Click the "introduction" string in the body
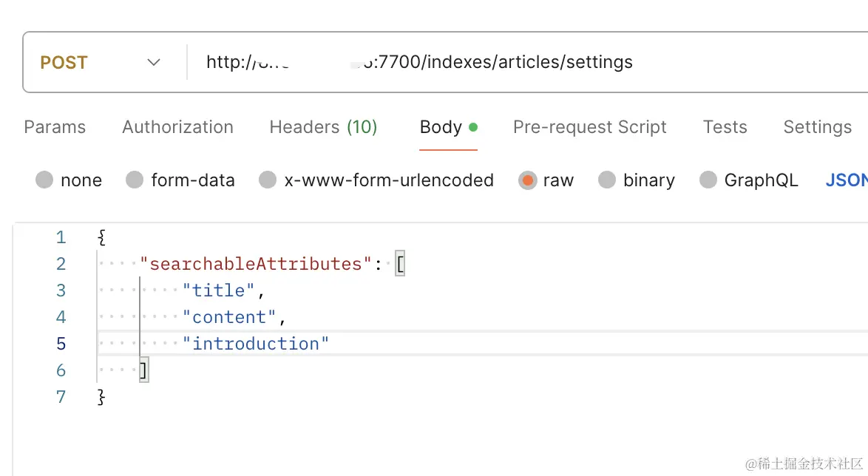This screenshot has width=868, height=476. [x=256, y=344]
